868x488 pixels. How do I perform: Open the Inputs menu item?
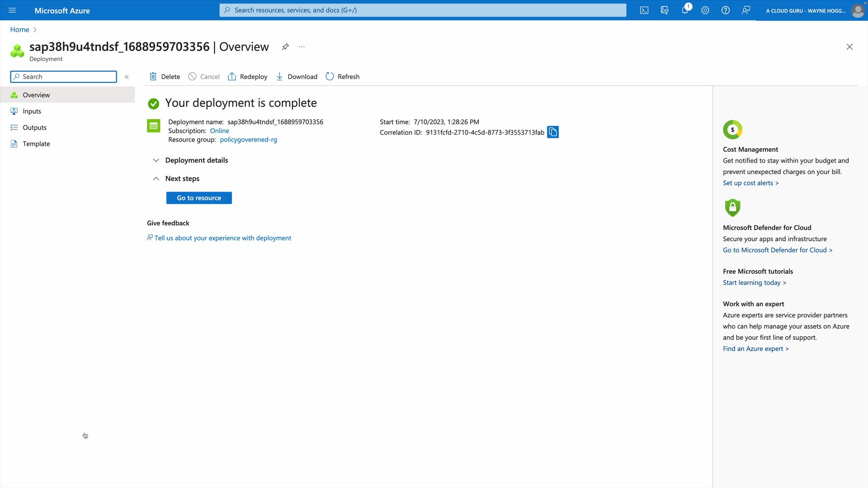(x=32, y=111)
